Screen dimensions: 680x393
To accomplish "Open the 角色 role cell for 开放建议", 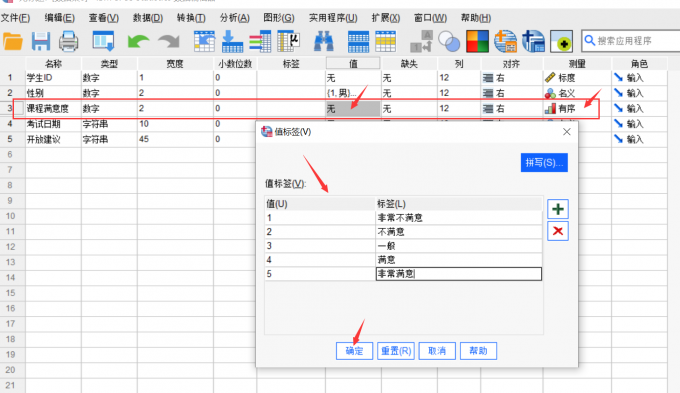I will 639,139.
